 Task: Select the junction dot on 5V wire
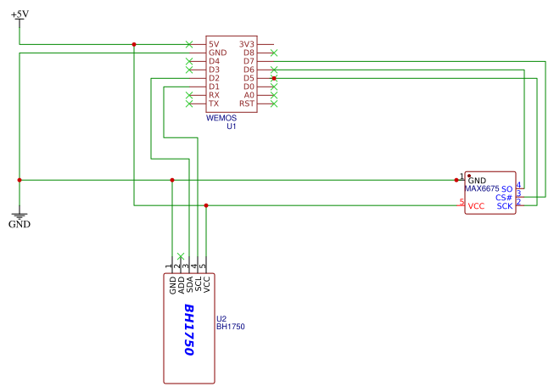pyautogui.click(x=134, y=44)
